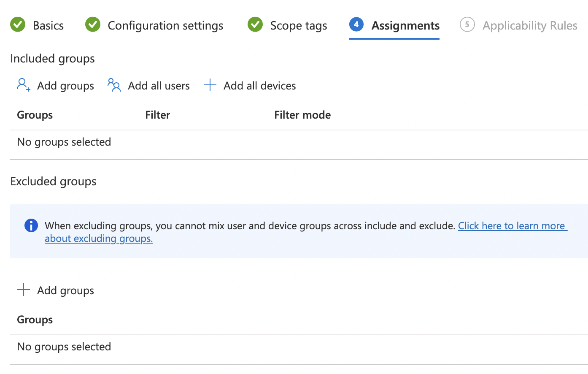Select the Applicability Rules tab
This screenshot has width=588, height=374.
530,26
